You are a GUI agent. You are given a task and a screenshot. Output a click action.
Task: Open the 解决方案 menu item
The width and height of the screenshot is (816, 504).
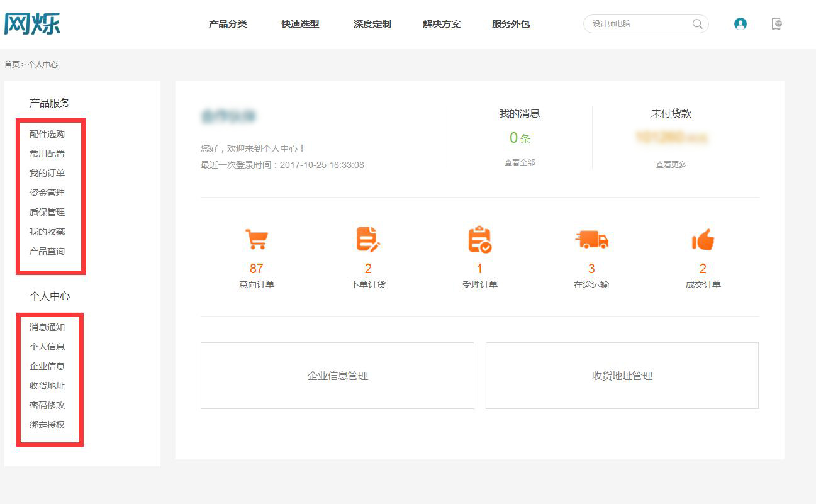(442, 24)
